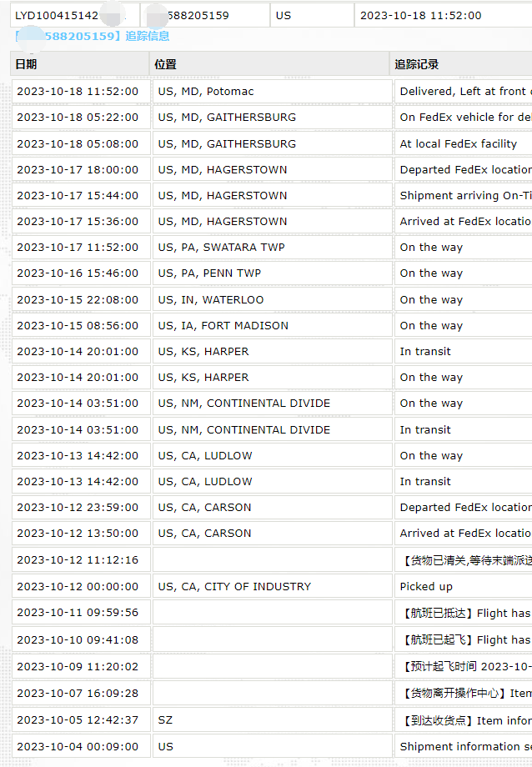
Task: Select the 货物已清关 customs cleared record
Action: [x=465, y=559]
